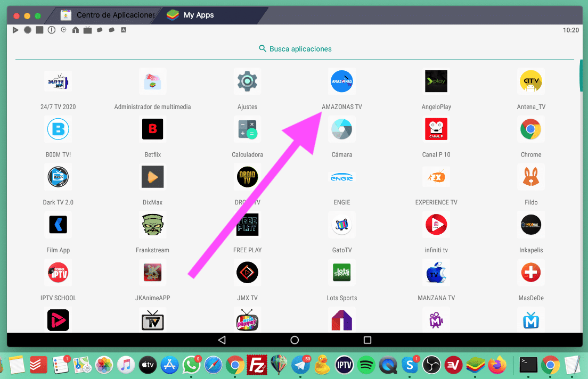Open JKAnimeAPP

[152, 273]
